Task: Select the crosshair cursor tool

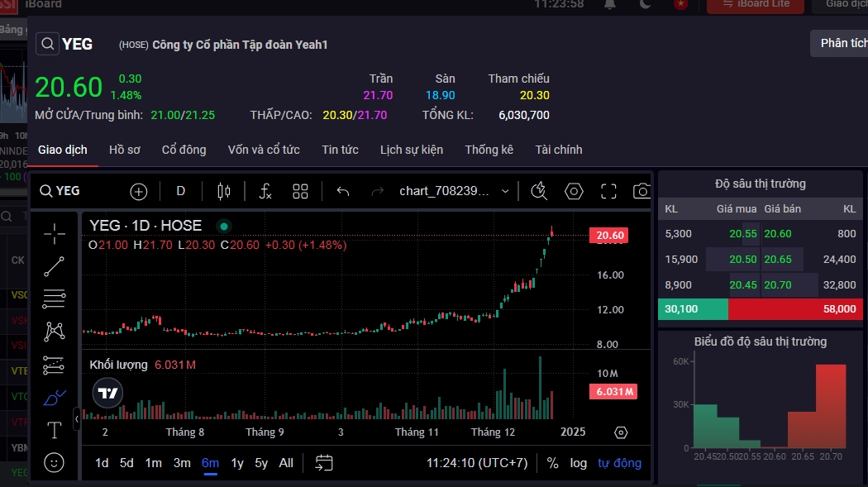Action: click(55, 233)
